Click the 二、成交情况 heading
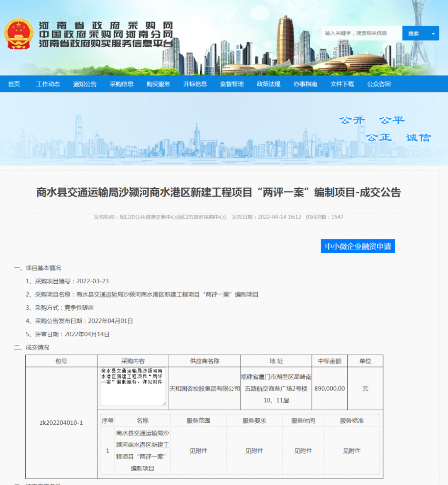This screenshot has width=448, height=485. (x=32, y=348)
